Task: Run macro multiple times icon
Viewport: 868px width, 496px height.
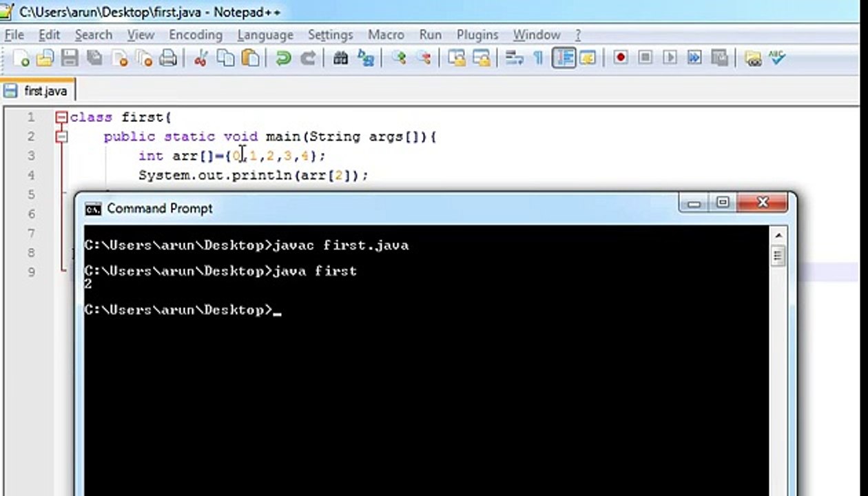Action: [694, 59]
